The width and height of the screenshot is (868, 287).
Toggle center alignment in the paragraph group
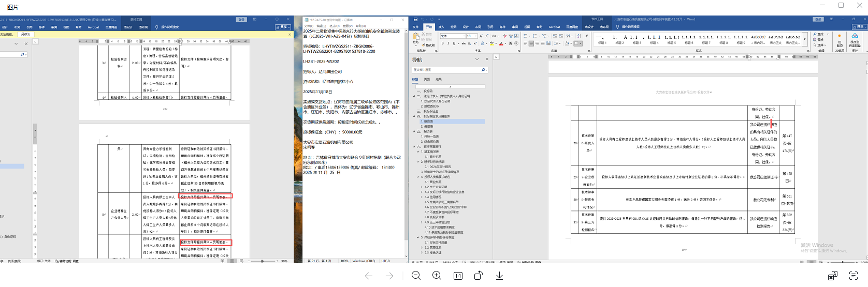coord(532,43)
